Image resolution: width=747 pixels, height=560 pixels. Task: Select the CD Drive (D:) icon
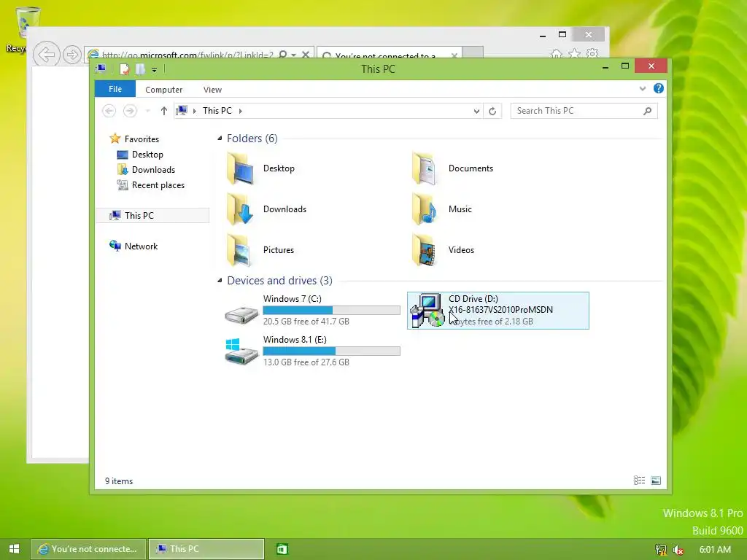tap(427, 311)
